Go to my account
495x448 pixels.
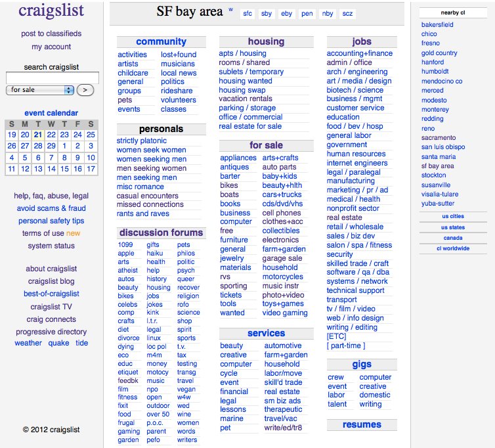click(x=51, y=47)
